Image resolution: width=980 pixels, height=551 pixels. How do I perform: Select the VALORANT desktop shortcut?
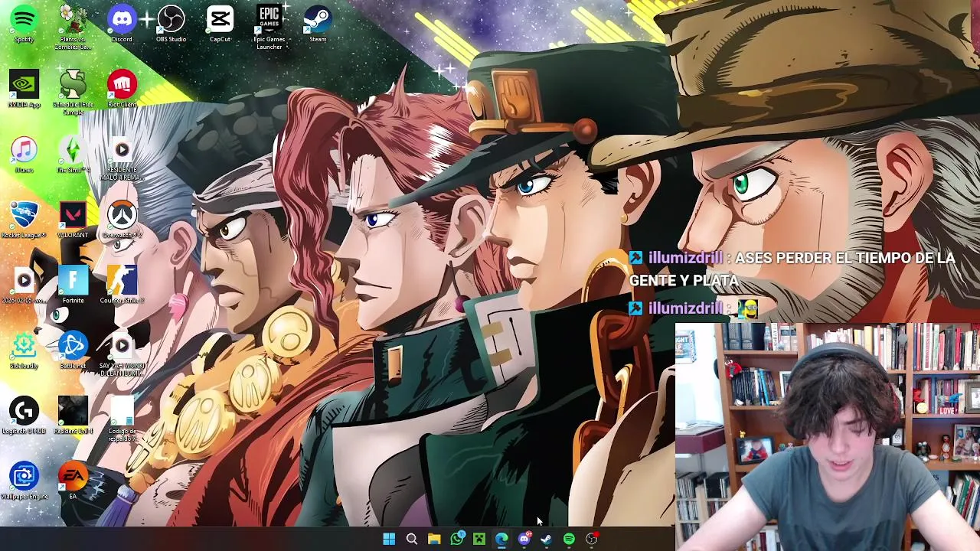73,220
